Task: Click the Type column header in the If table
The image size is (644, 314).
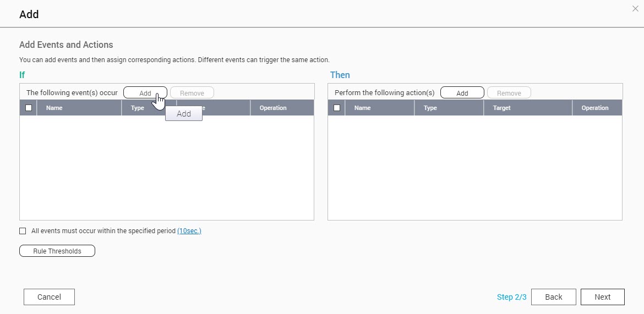Action: (x=138, y=108)
